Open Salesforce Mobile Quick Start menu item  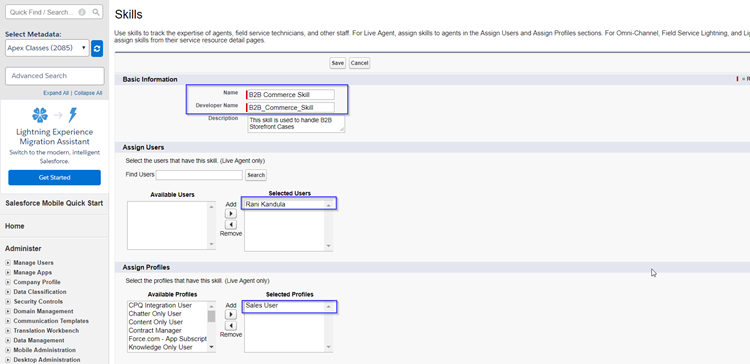(x=54, y=203)
